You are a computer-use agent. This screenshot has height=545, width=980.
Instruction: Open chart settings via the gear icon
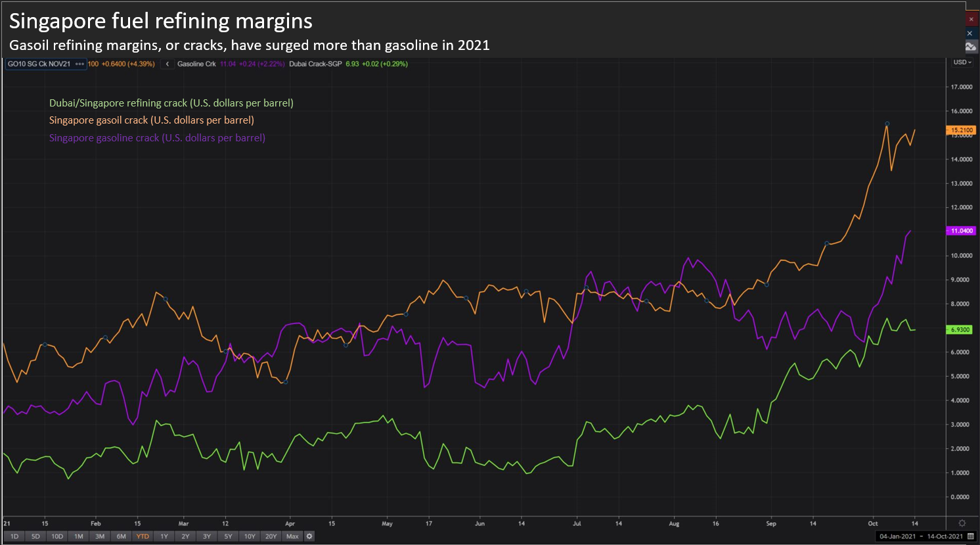307,536
